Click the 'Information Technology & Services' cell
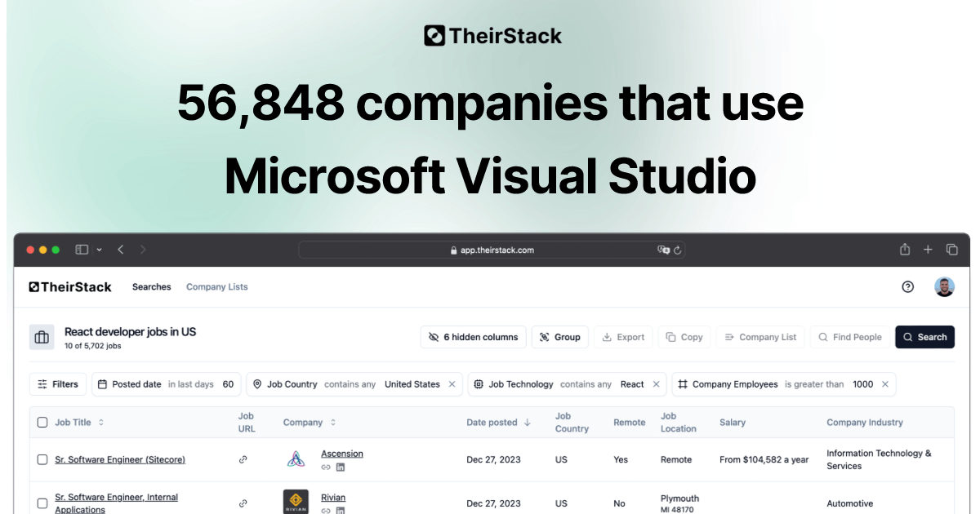The width and height of the screenshot is (980, 514). [x=879, y=459]
